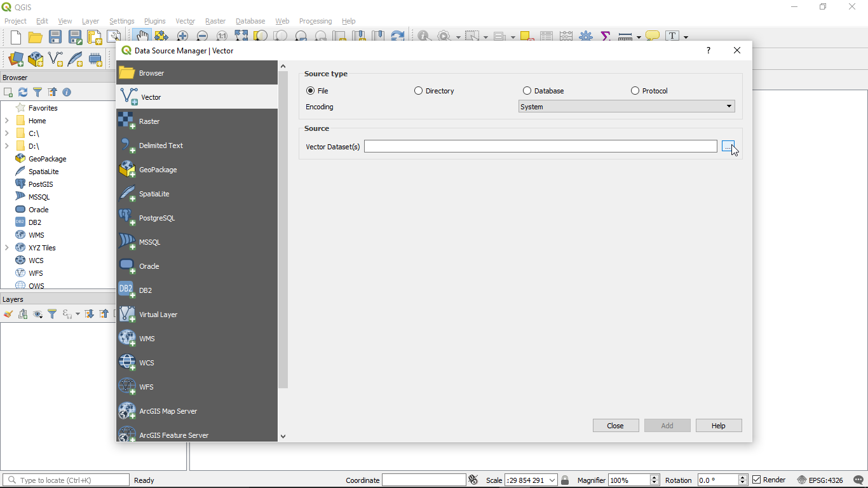Click the source list vertical scrollbar

[x=283, y=229]
